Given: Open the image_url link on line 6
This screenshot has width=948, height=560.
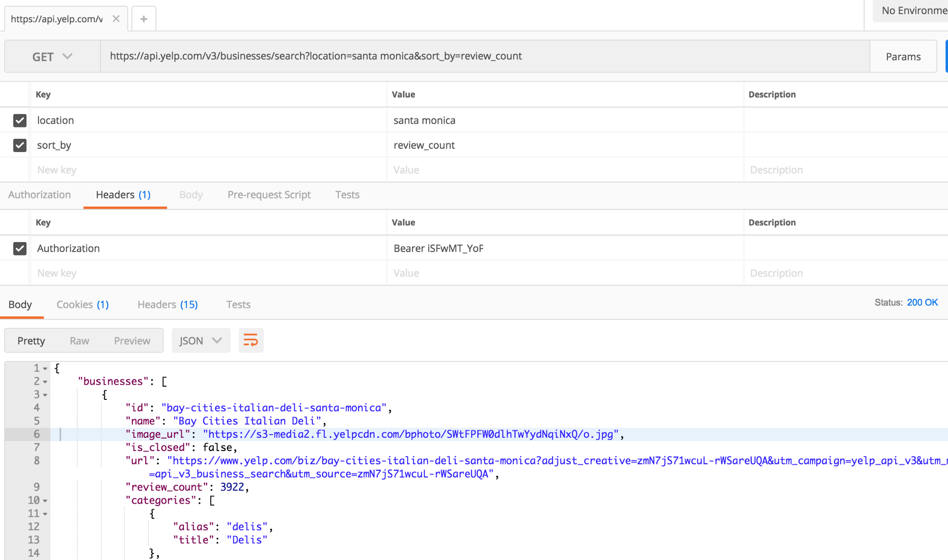Looking at the screenshot, I should (x=410, y=434).
